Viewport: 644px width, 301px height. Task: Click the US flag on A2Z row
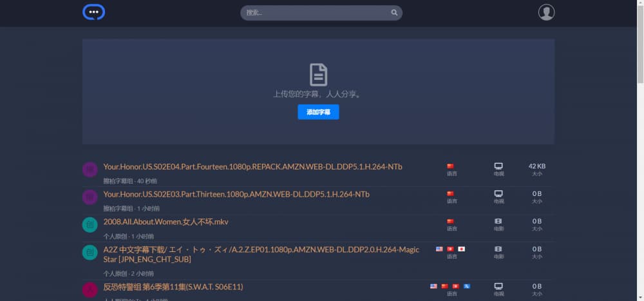[439, 249]
